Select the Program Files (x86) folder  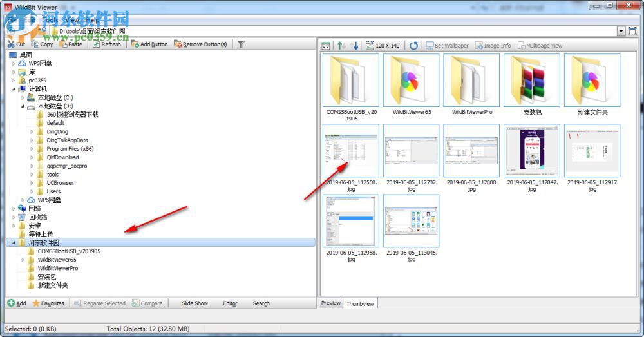70,149
